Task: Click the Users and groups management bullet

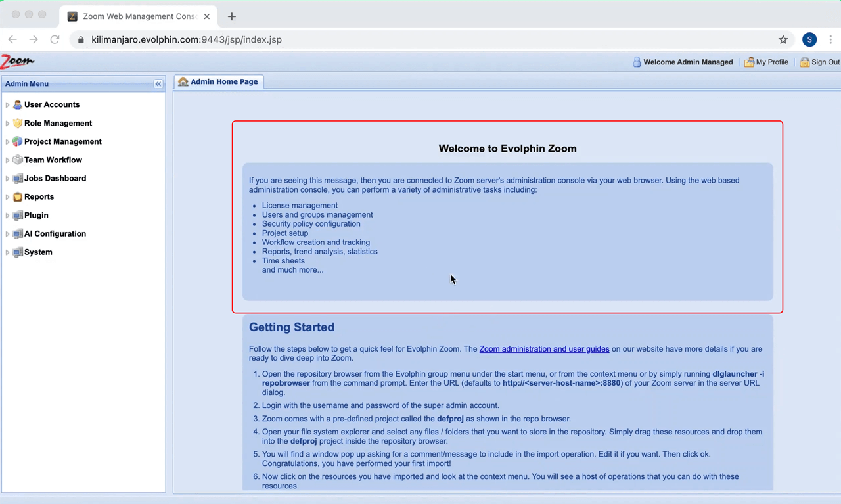Action: click(x=317, y=214)
